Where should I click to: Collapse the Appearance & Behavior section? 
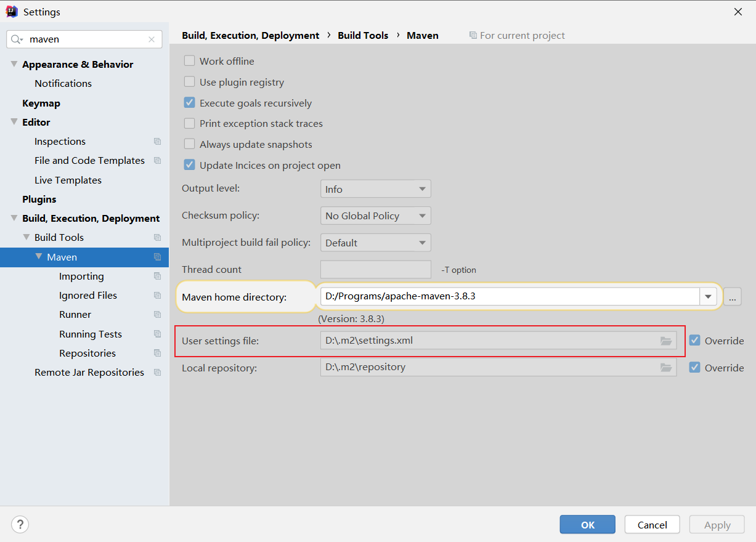(x=14, y=64)
